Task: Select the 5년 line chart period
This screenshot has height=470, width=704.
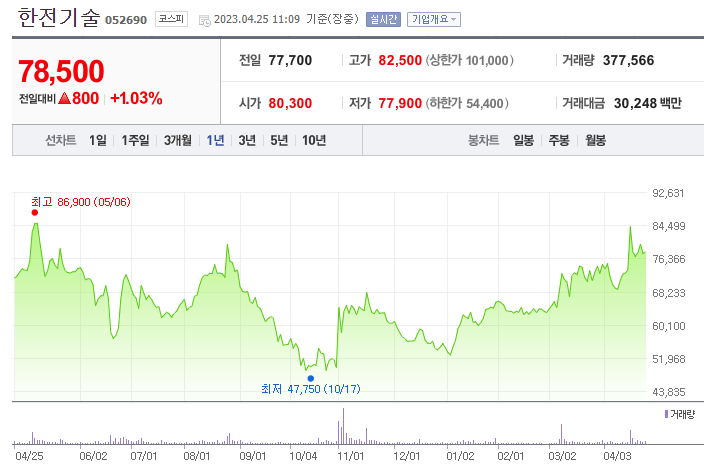Action: [279, 141]
